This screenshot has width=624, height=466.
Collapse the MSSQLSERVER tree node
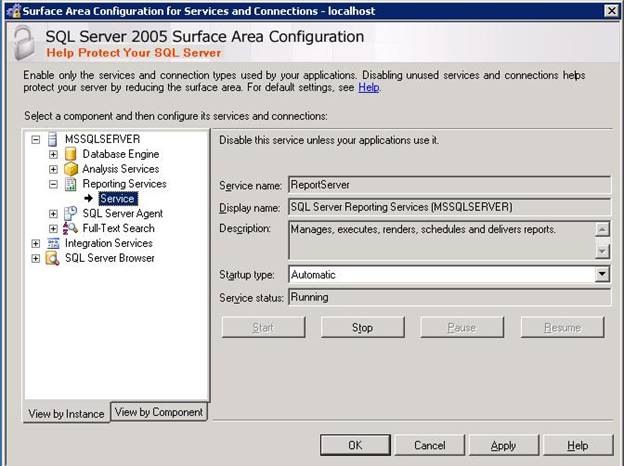36,140
